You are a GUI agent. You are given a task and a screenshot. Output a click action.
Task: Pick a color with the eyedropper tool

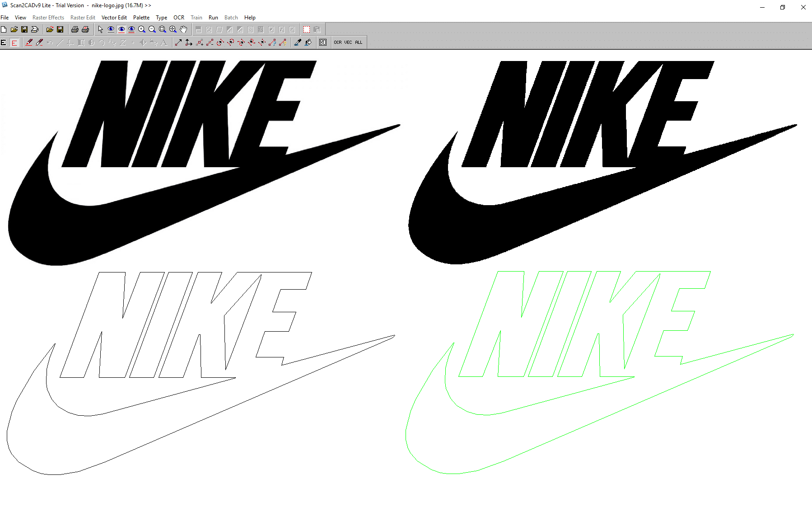click(x=297, y=42)
